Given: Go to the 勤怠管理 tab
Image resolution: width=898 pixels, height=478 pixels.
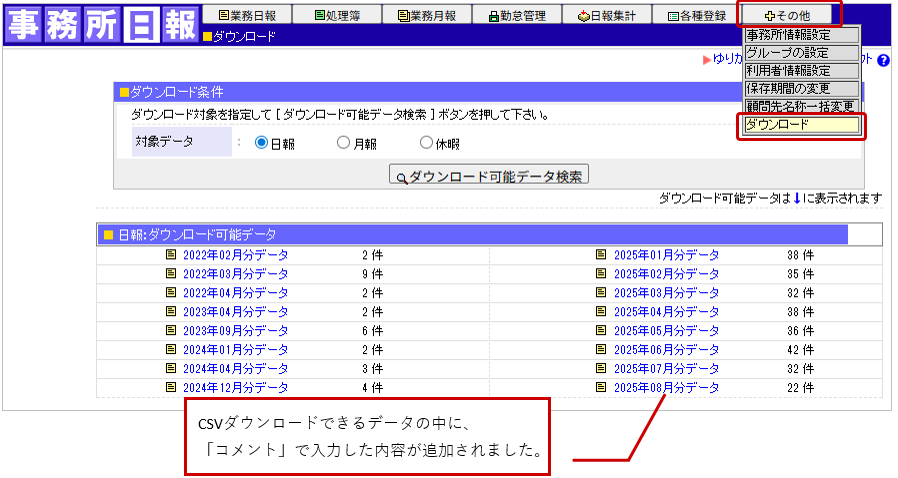Looking at the screenshot, I should [x=517, y=15].
